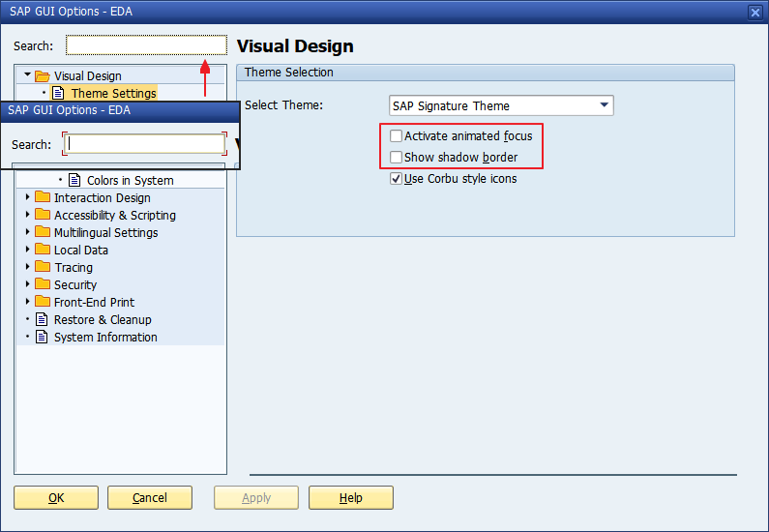This screenshot has height=532, width=769.
Task: Expand the Tracing node arrow
Action: point(27,267)
